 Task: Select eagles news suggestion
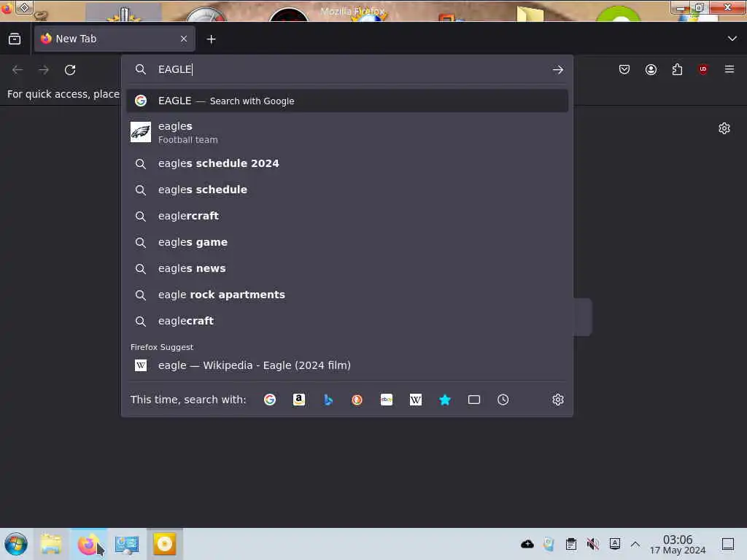347,268
